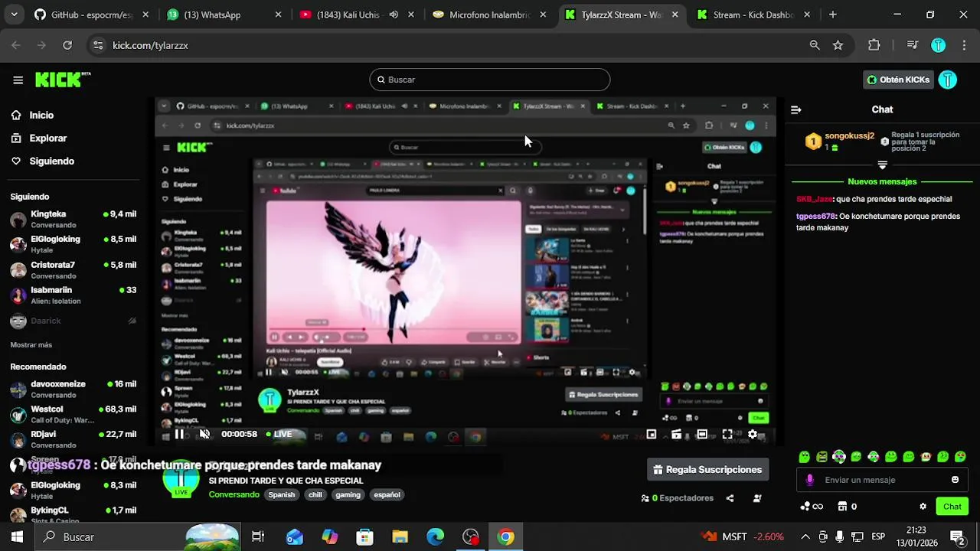Image resolution: width=980 pixels, height=551 pixels.
Task: Open Kingteka channel in Siguiendo list
Action: (73, 219)
